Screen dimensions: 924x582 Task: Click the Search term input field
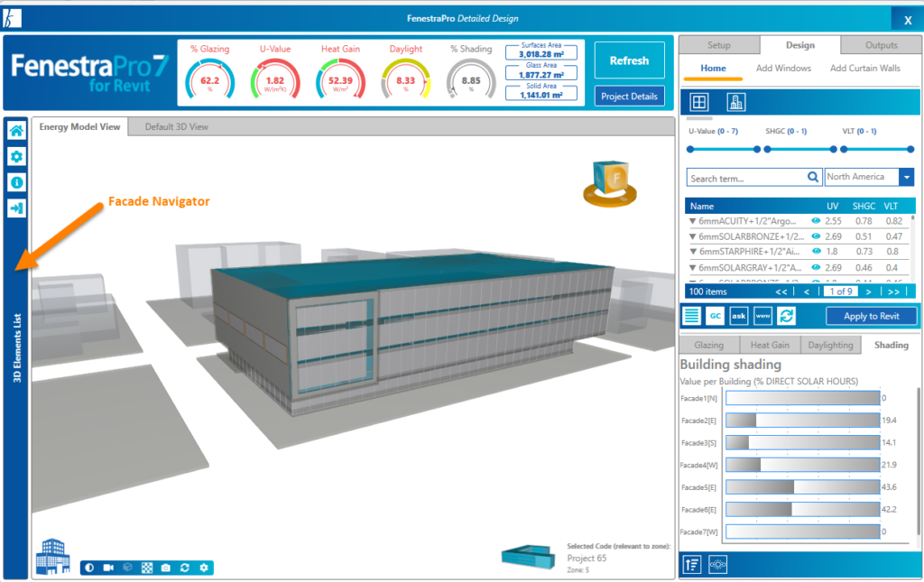click(x=746, y=178)
